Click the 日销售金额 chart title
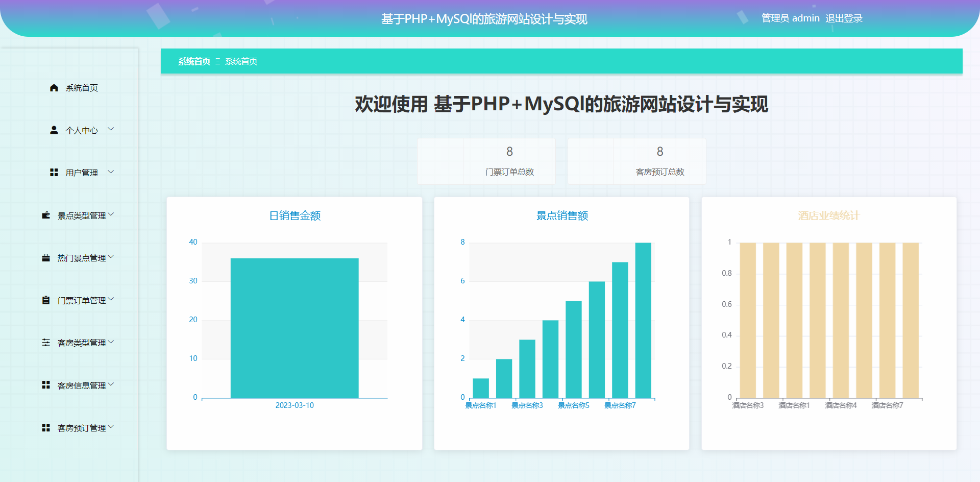Screen dimensions: 980x482 pos(295,215)
